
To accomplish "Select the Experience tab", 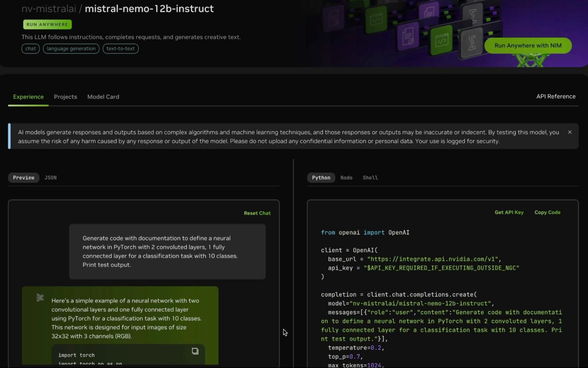I will (x=28, y=97).
